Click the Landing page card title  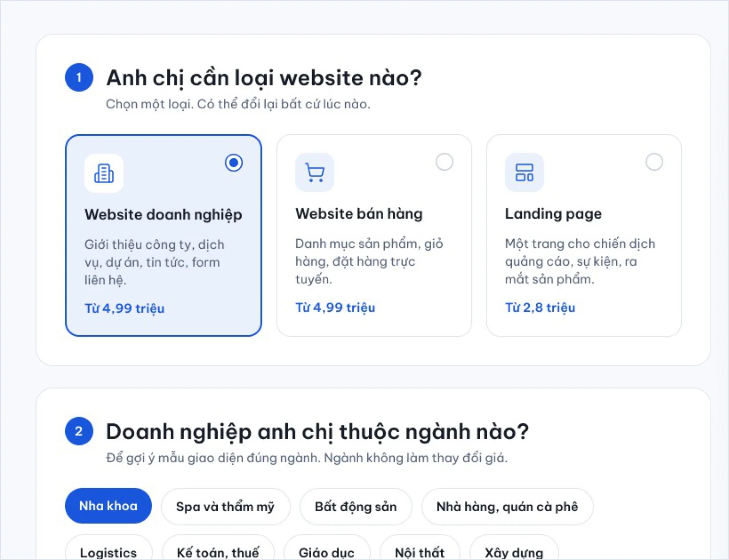point(553,213)
